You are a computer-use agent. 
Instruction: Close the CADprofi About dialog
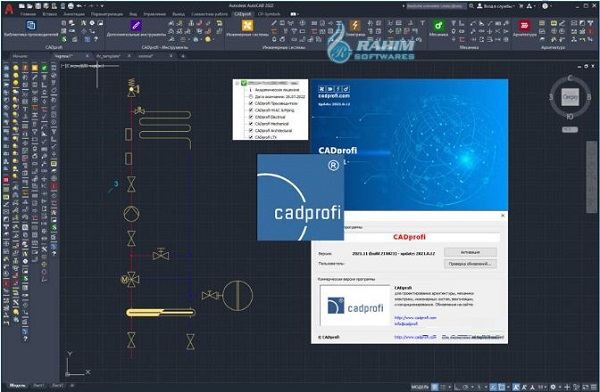point(503,216)
